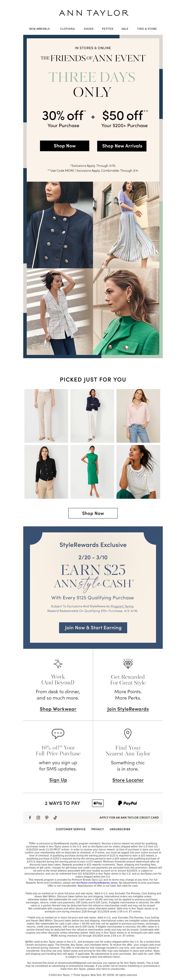Follow the Store Locator link

click(128, 780)
